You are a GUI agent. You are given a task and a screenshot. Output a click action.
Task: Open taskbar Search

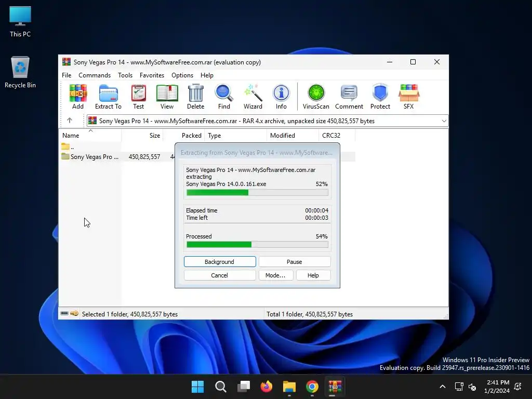pos(220,387)
